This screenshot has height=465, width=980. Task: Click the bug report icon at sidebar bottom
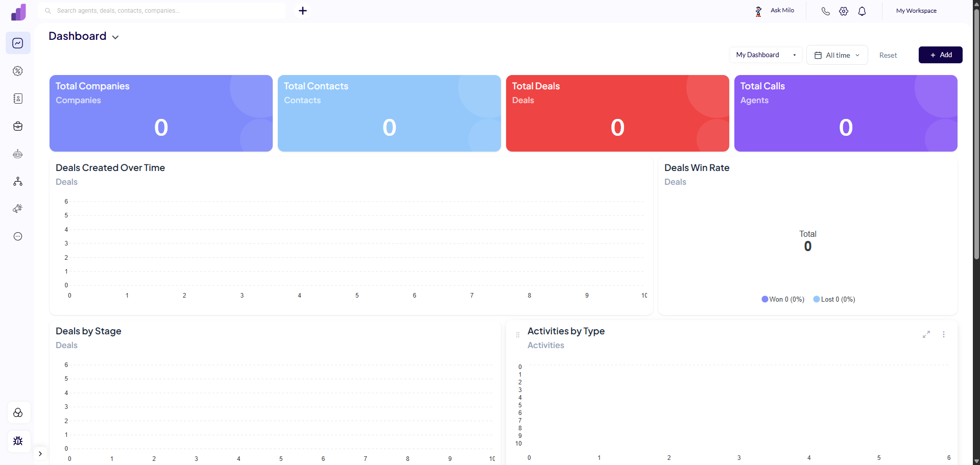click(x=18, y=441)
